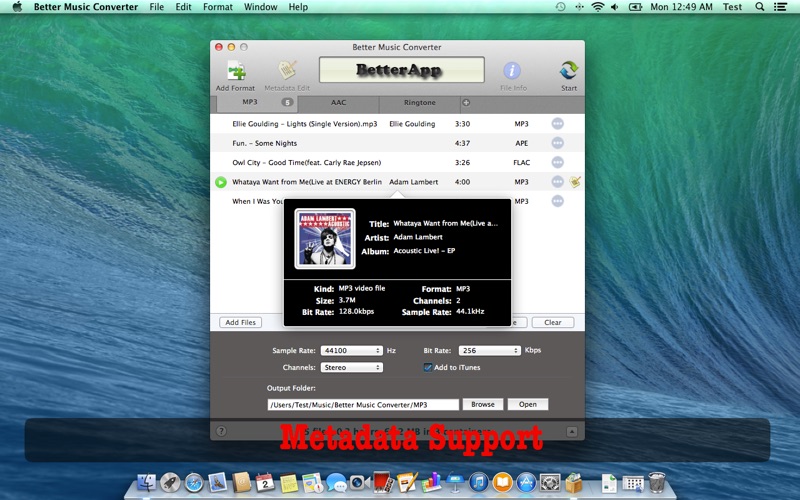This screenshot has height=500, width=800.
Task: Click the 3:30 duration cell
Action: (462, 123)
